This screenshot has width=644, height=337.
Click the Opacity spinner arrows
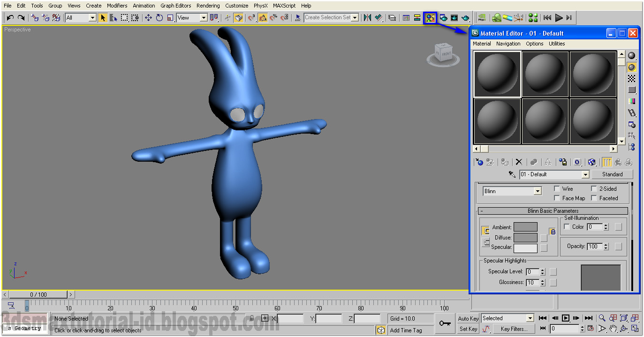tap(606, 246)
